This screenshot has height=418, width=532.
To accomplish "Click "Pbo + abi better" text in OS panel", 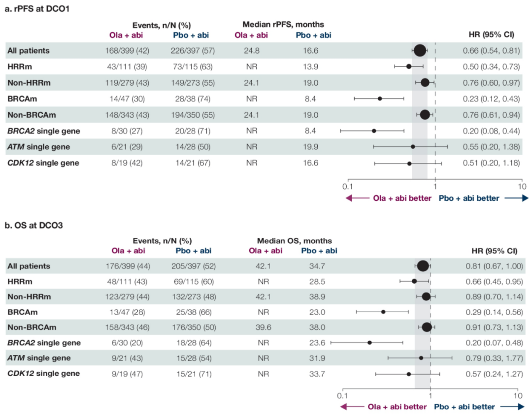I will (464, 407).
